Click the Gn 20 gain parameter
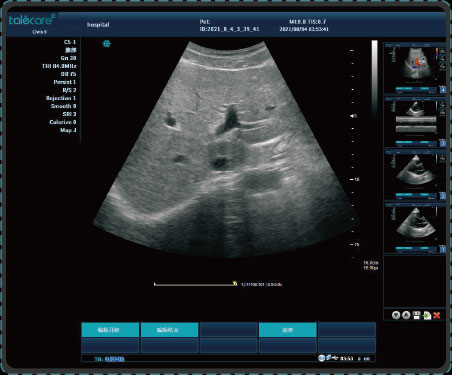The image size is (452, 375). (x=68, y=58)
